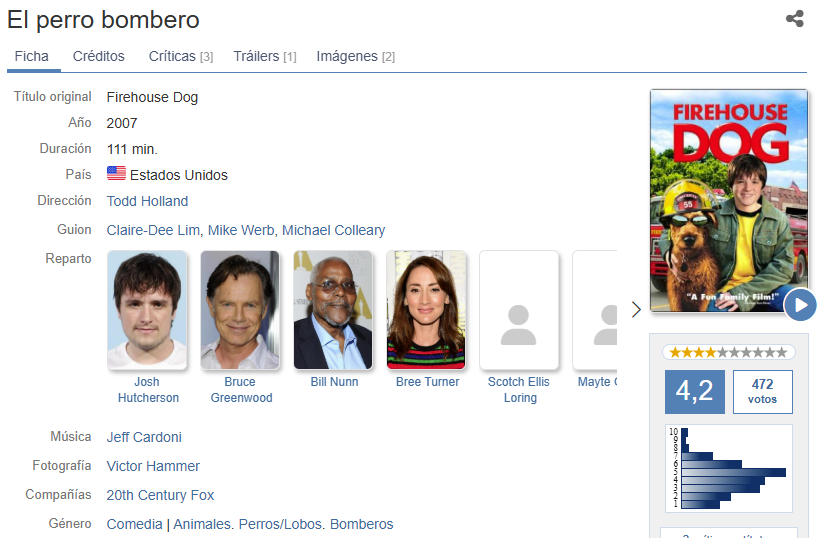Click the share icon
Screen dimensions: 821x538
794,18
